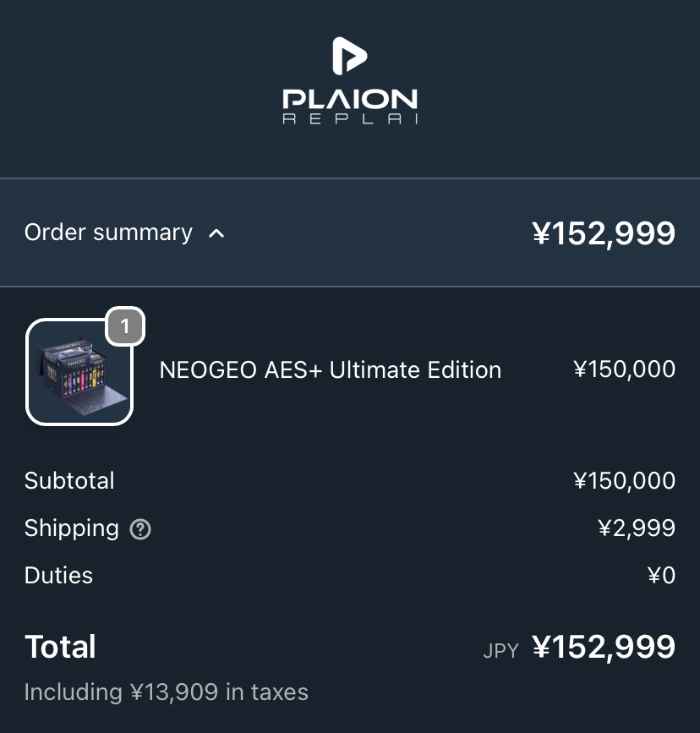Click the JPY currency code

click(x=501, y=651)
